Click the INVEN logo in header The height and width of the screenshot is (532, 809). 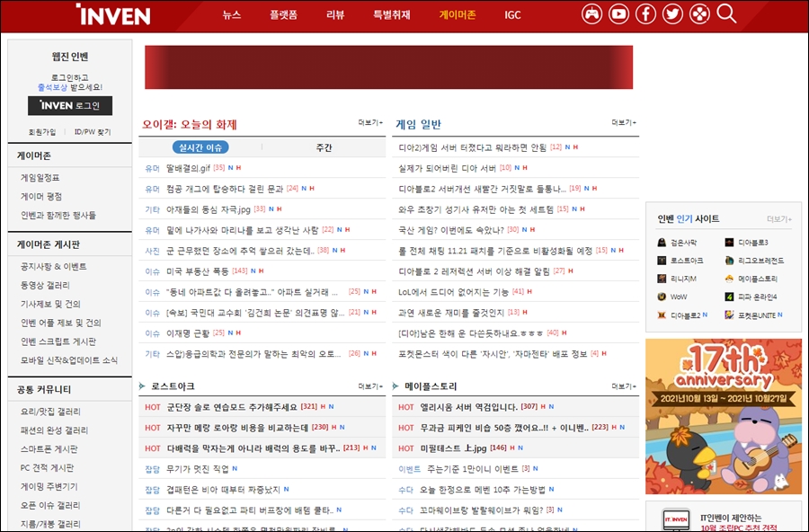click(x=113, y=14)
